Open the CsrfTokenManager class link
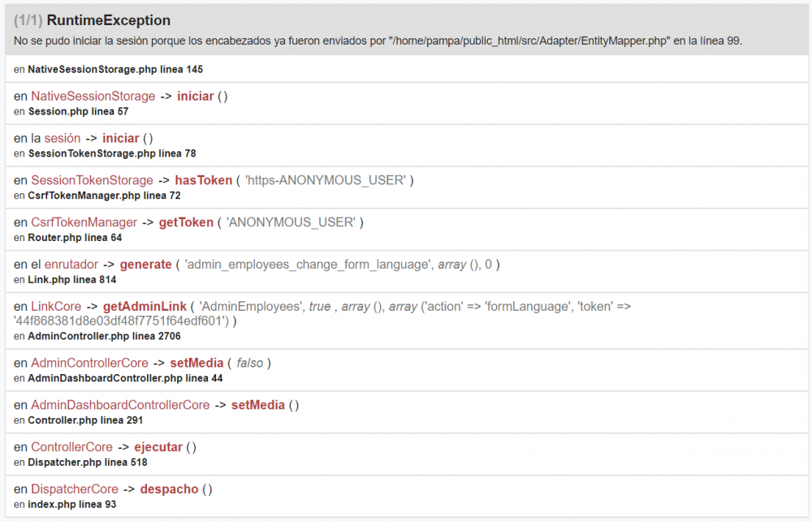 coord(84,222)
